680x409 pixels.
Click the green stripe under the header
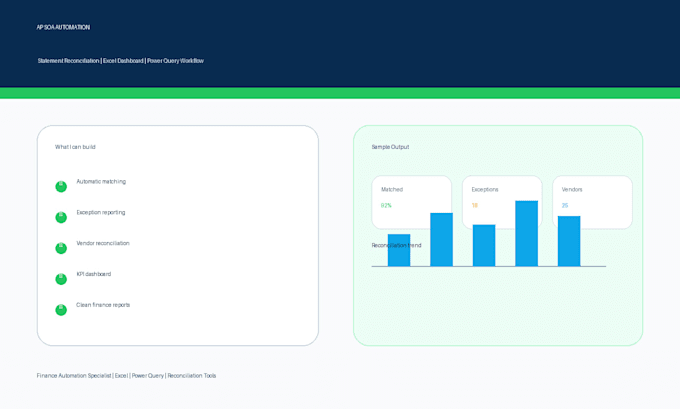(340, 93)
